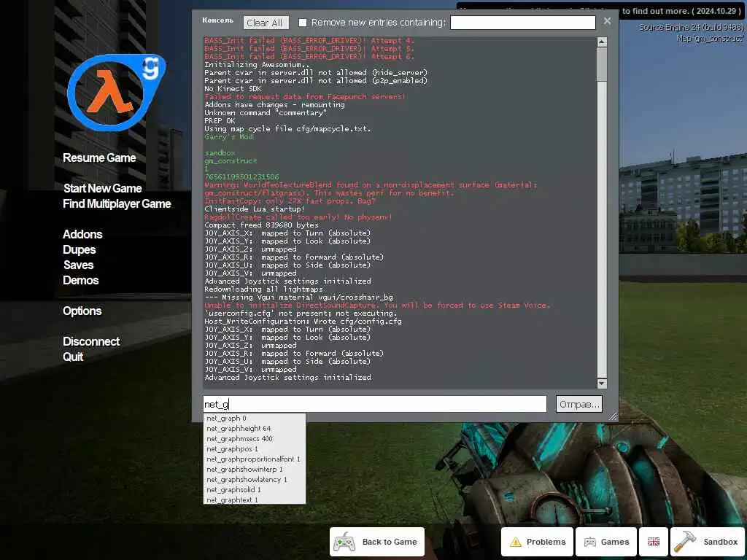This screenshot has height=560, width=747.
Task: Click green 'sandbox' console line
Action: point(220,153)
